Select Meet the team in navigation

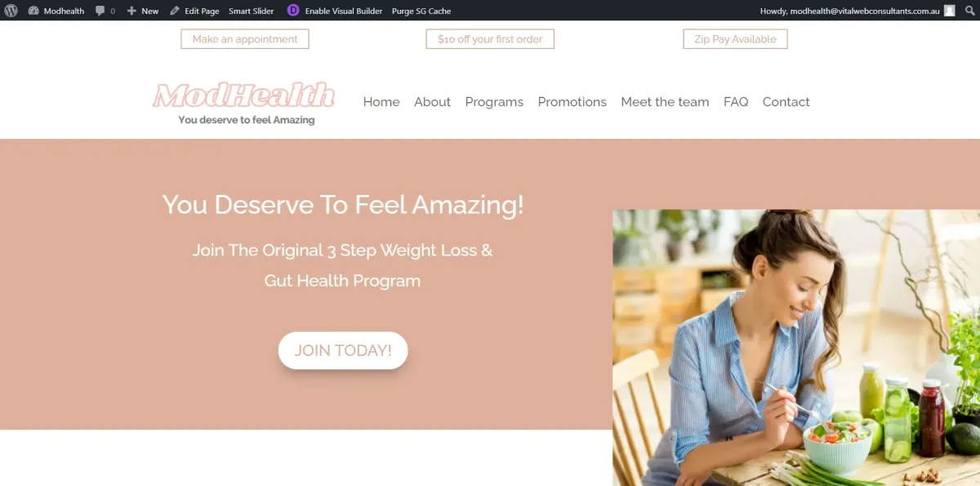coord(665,102)
